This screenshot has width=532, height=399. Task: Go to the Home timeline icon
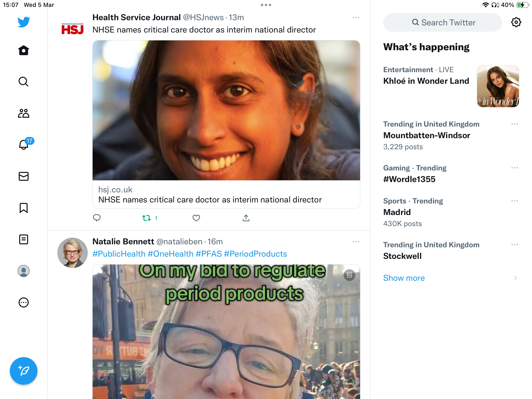point(24,50)
